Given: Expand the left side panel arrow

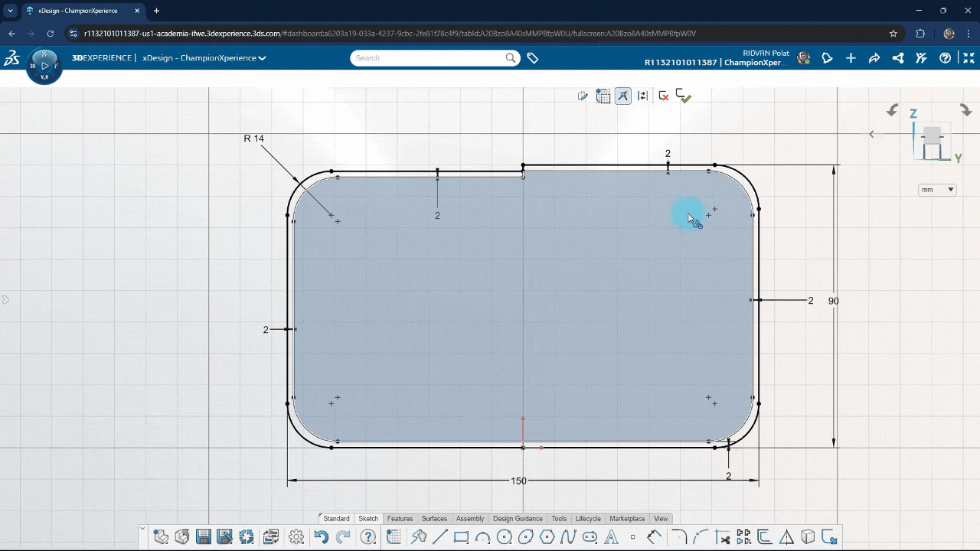Looking at the screenshot, I should coord(6,299).
